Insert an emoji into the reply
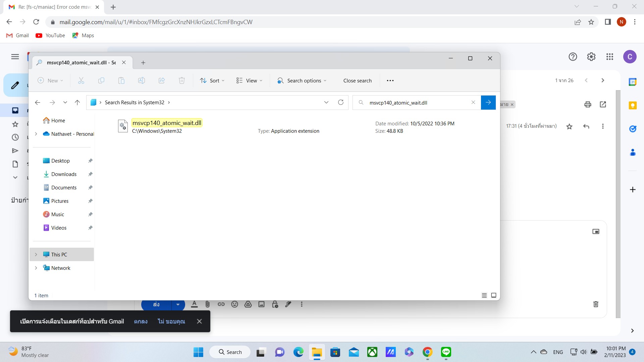644x362 pixels. point(234,304)
